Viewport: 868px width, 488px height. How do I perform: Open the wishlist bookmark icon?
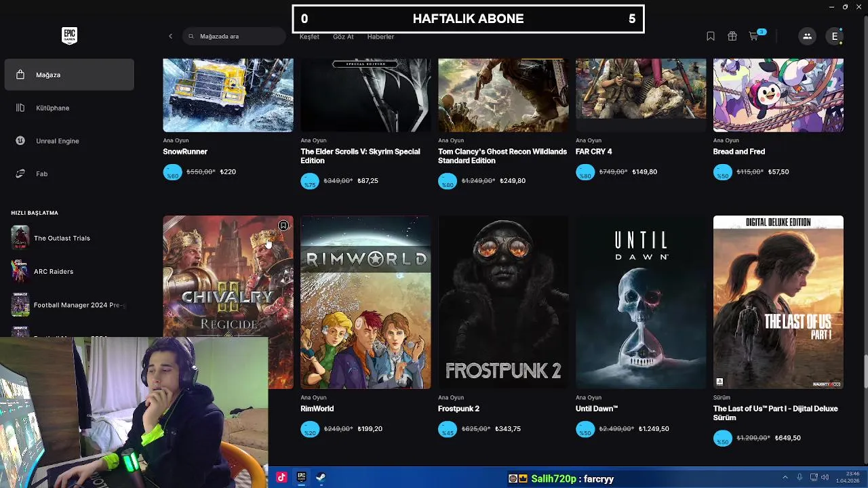pyautogui.click(x=711, y=36)
